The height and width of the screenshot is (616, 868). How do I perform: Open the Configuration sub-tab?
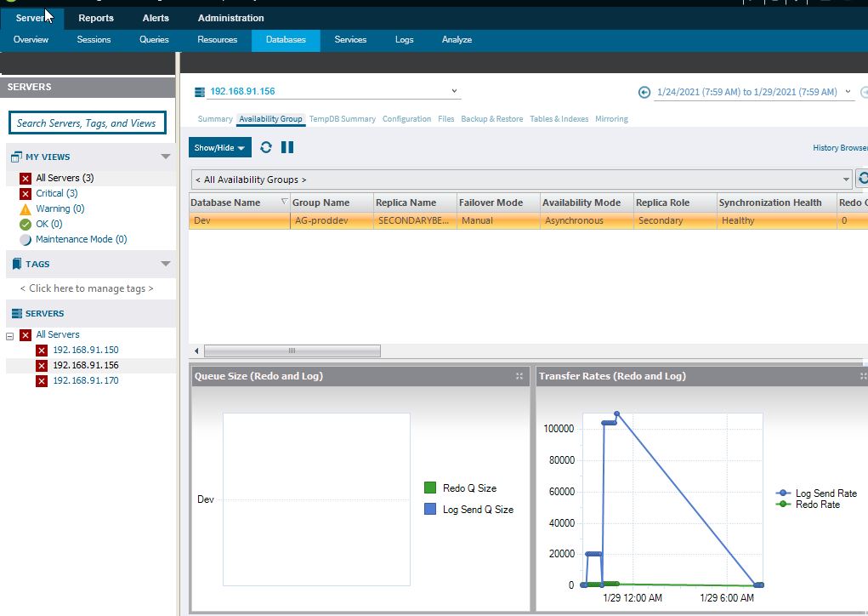tap(406, 119)
